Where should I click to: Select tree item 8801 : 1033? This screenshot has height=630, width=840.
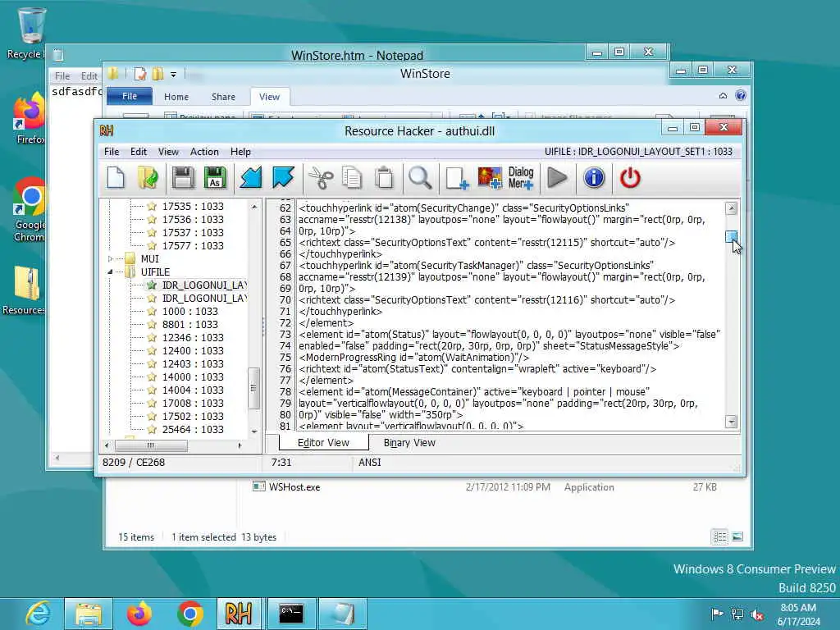[x=190, y=325]
